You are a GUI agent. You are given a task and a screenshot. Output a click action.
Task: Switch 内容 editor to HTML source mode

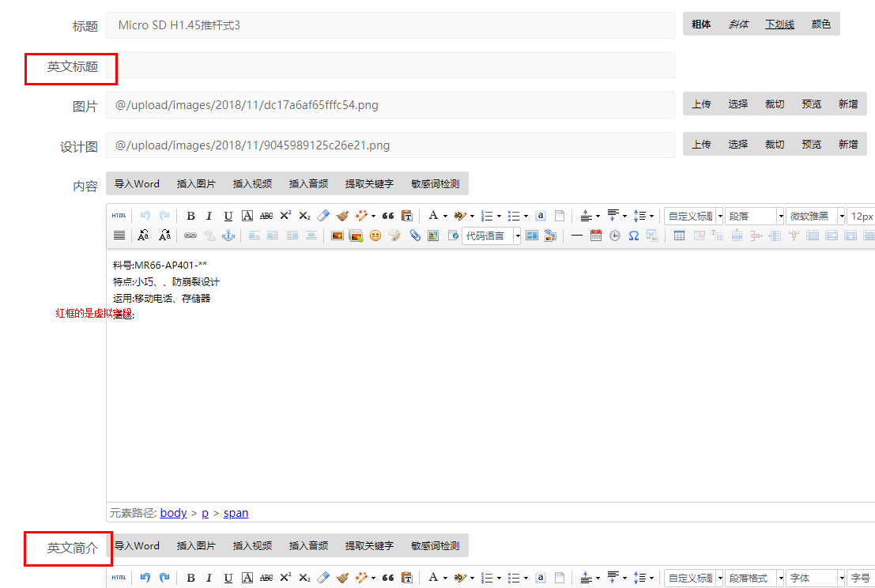tap(119, 215)
